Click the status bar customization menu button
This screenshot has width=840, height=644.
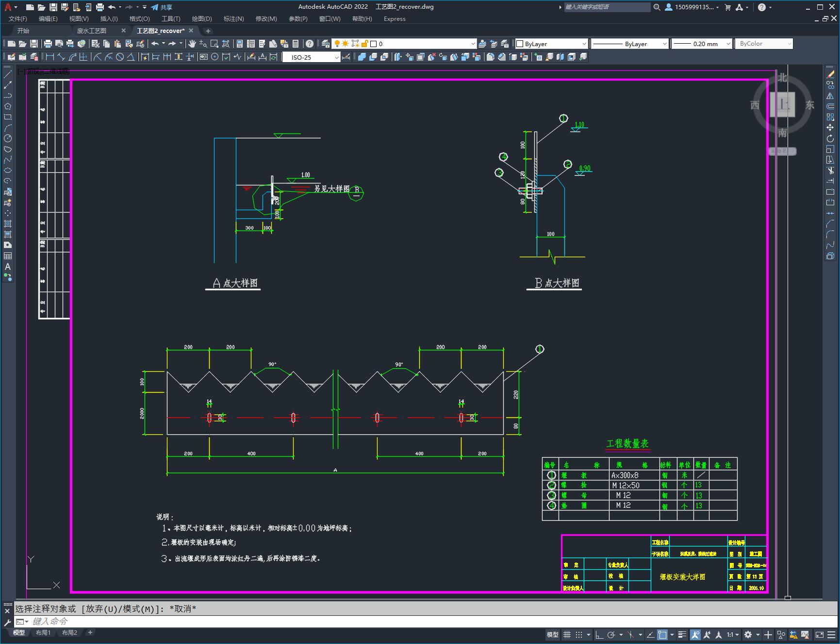831,634
